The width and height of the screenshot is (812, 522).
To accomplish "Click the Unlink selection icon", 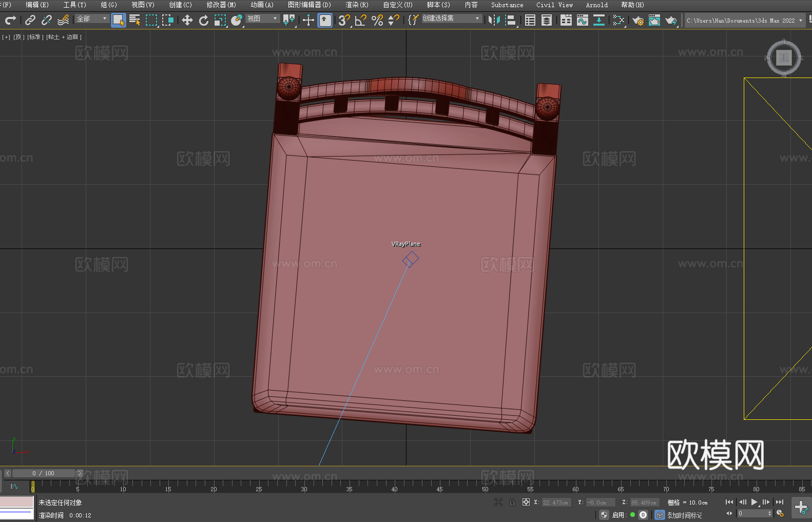I will (47, 20).
